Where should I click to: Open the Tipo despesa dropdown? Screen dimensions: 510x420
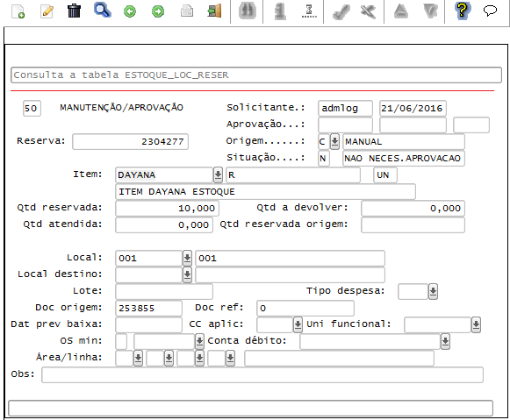[x=433, y=291]
